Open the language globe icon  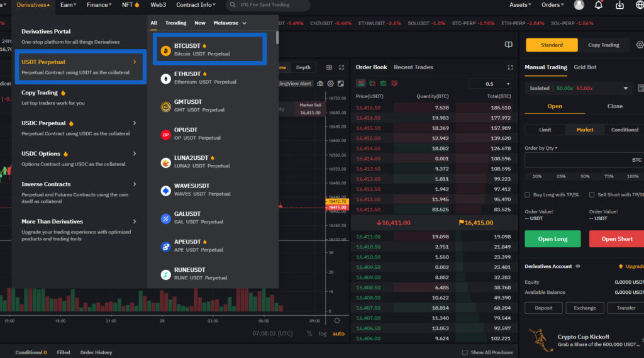pos(640,5)
